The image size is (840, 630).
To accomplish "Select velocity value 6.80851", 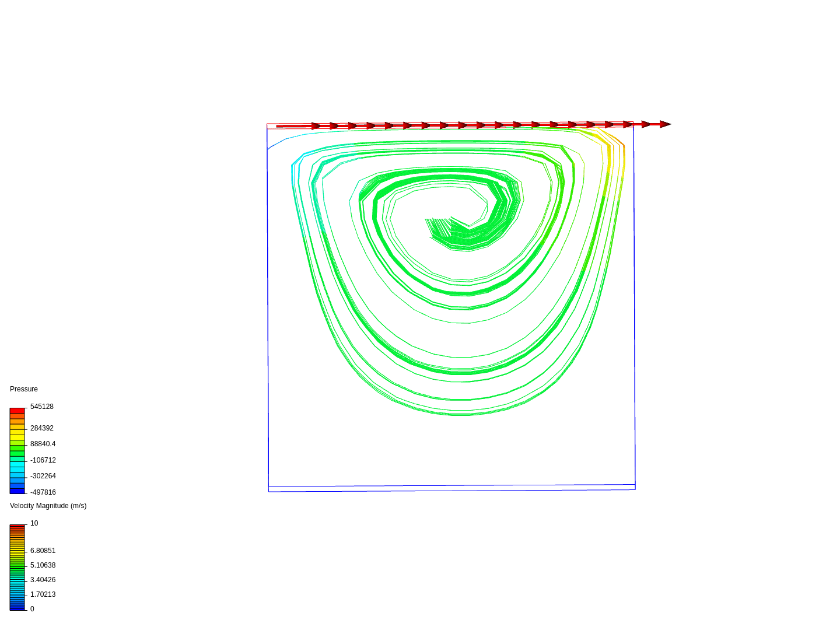I will pos(43,551).
